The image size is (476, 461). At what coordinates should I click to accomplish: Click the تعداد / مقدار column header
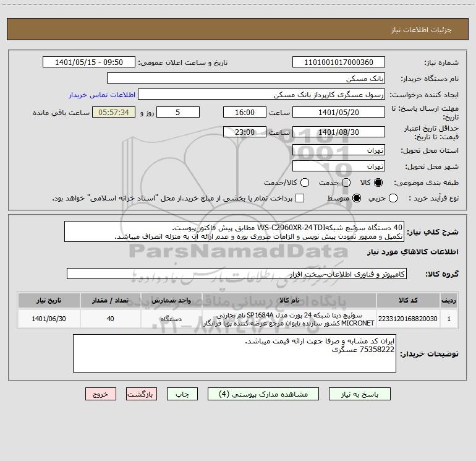coord(111,300)
